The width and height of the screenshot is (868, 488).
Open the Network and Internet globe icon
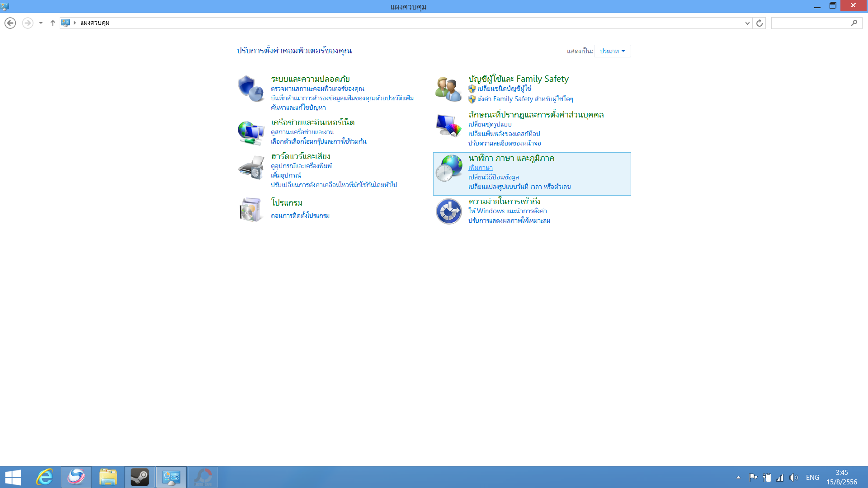(251, 132)
